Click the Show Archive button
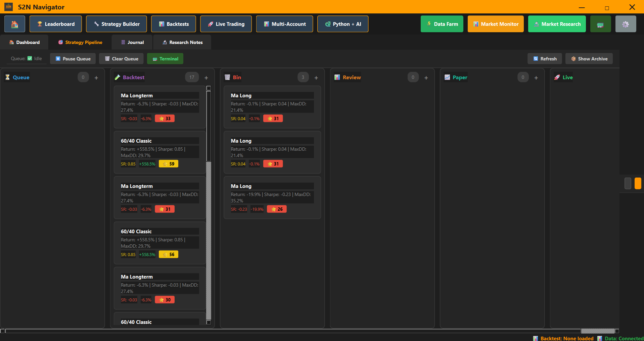644x341 pixels. [x=589, y=59]
